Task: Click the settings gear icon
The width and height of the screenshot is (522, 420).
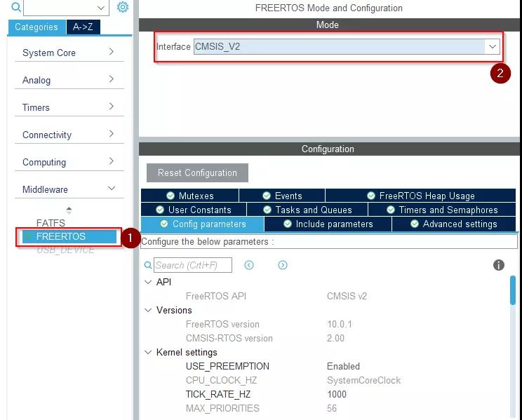Action: tap(123, 8)
